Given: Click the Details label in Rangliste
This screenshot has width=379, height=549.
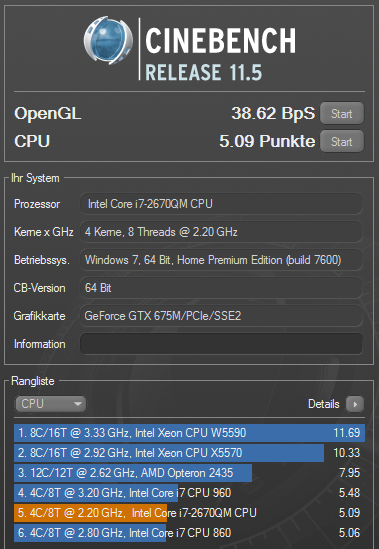Looking at the screenshot, I should pyautogui.click(x=324, y=404).
